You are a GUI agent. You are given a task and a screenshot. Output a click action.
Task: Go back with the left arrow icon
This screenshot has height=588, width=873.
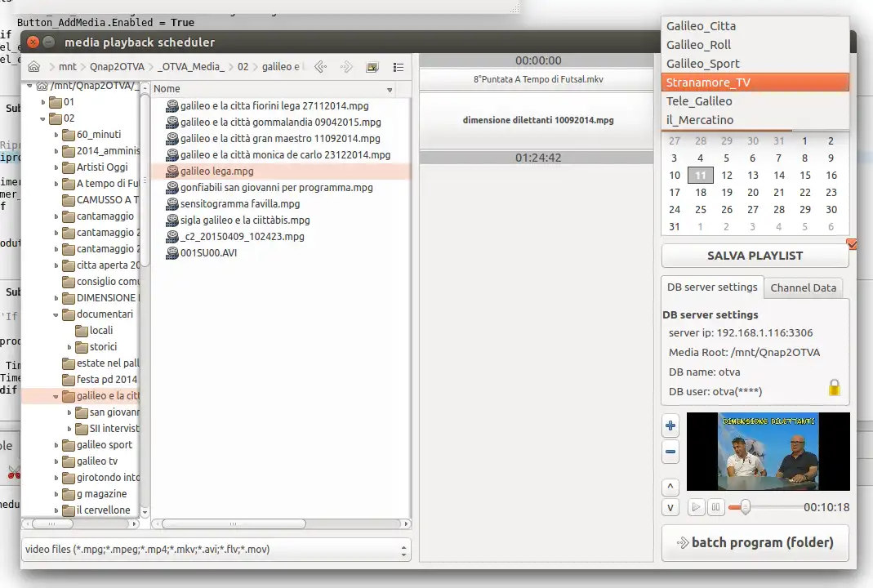pyautogui.click(x=320, y=67)
